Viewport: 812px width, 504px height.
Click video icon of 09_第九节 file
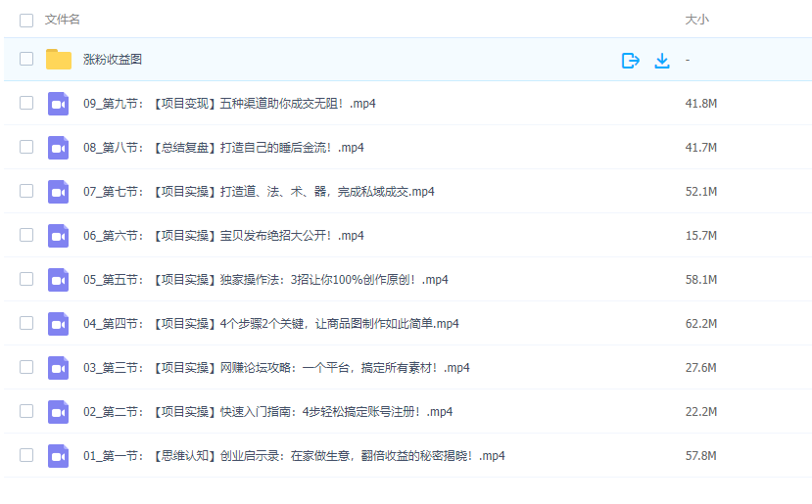pos(59,104)
